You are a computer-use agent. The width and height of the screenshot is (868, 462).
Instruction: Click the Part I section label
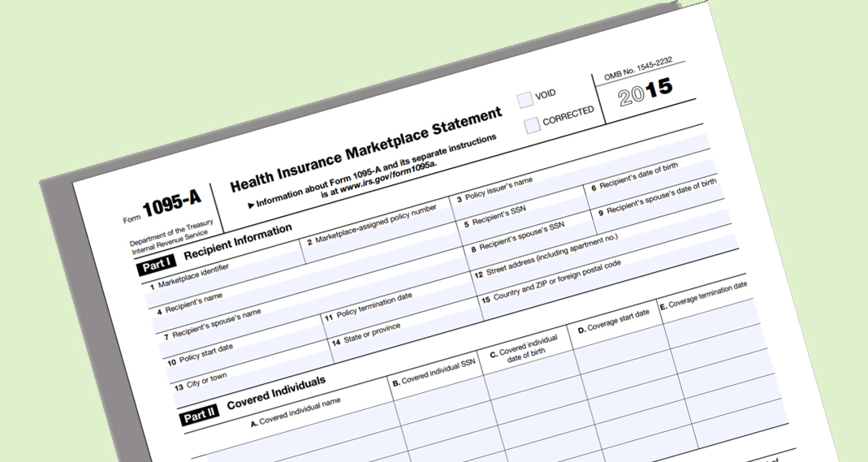tap(158, 263)
